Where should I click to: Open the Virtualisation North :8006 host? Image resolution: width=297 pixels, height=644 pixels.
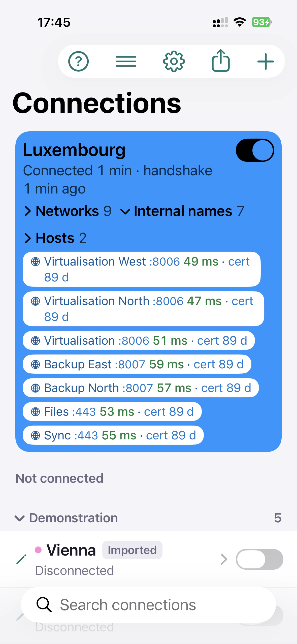pyautogui.click(x=143, y=309)
